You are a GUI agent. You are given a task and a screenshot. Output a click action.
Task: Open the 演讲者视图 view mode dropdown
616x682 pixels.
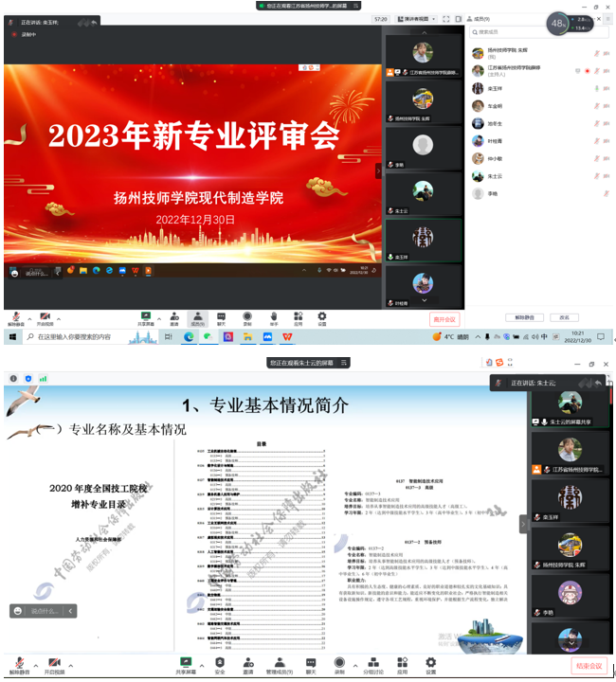coord(416,19)
